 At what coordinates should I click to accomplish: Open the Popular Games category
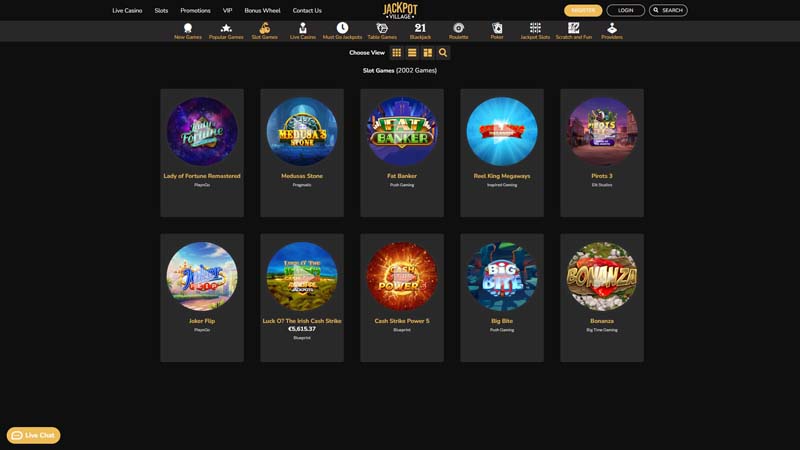(x=226, y=31)
